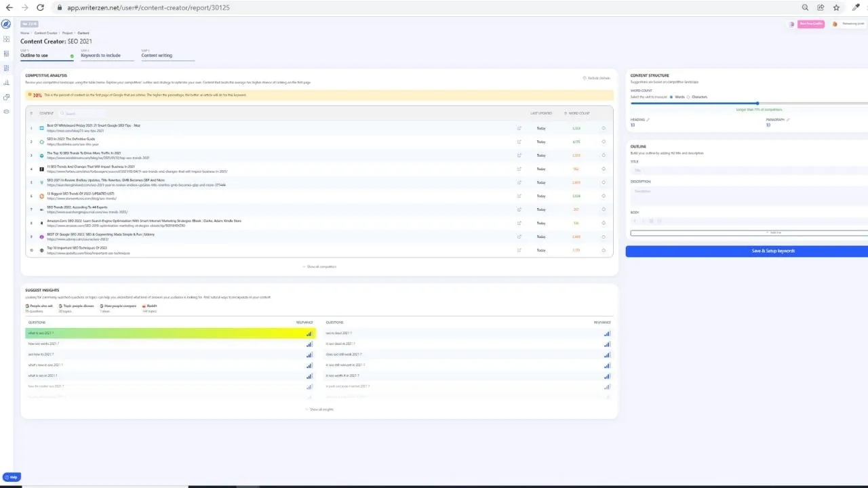Click the Home breadcrumb link

tap(26, 33)
